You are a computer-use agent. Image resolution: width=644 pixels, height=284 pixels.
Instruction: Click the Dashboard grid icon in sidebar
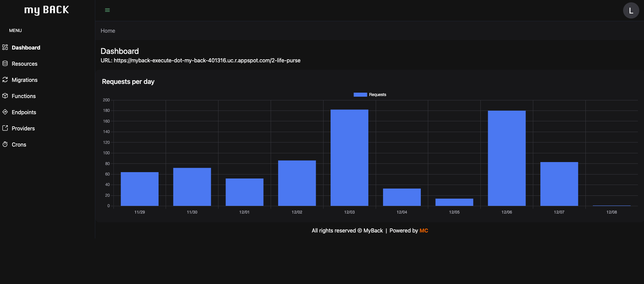coord(5,47)
